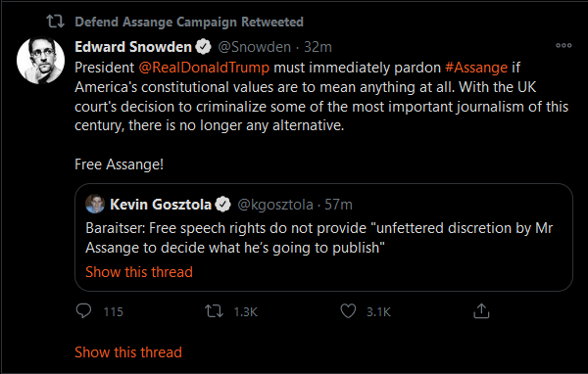Retweet using the retweet arrows icon

tap(214, 311)
